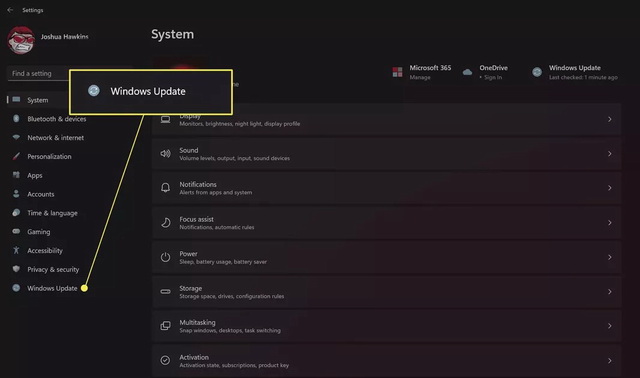
Task: Open the Focus assist settings row
Action: point(386,223)
